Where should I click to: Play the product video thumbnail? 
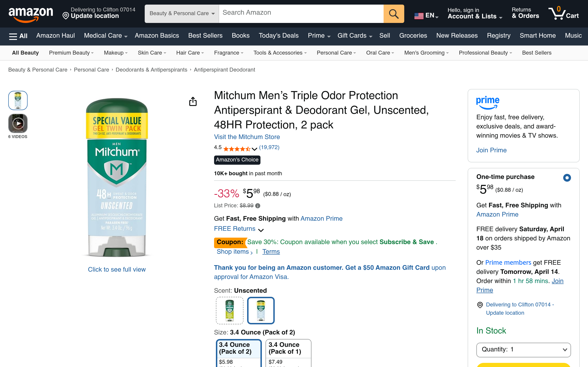[x=18, y=123]
